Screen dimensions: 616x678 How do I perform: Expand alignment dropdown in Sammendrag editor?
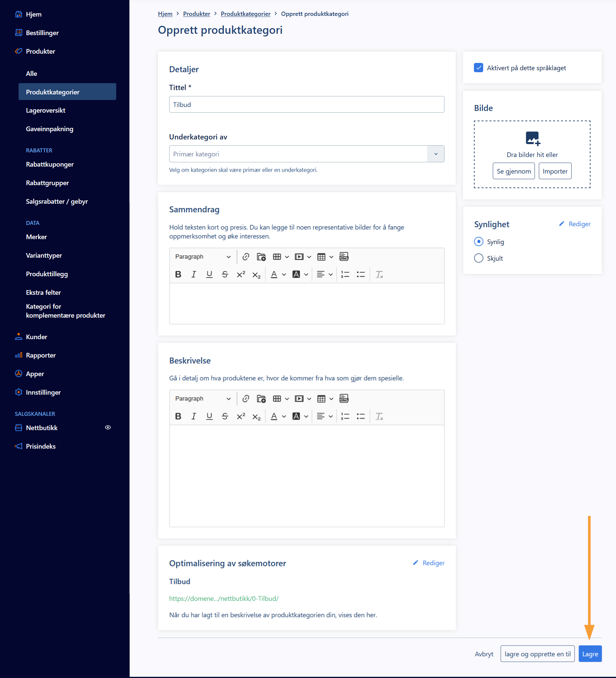(x=331, y=275)
